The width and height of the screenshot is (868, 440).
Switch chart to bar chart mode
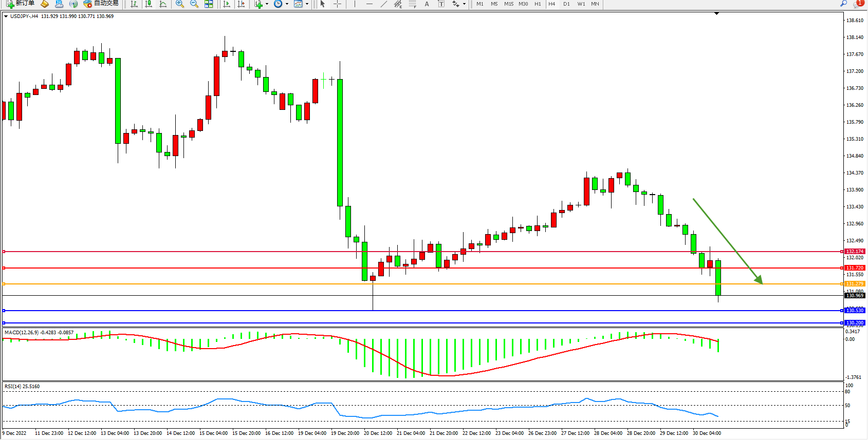click(134, 4)
